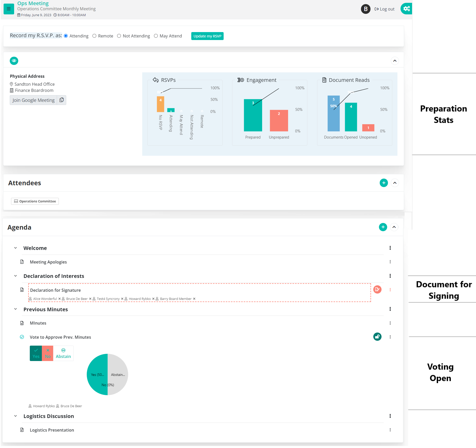
Task: Remove Barry Board Member from signers
Action: click(194, 299)
